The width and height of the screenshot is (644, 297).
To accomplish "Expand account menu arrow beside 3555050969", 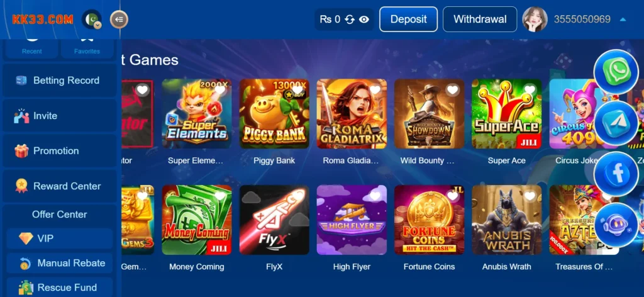I will point(623,20).
